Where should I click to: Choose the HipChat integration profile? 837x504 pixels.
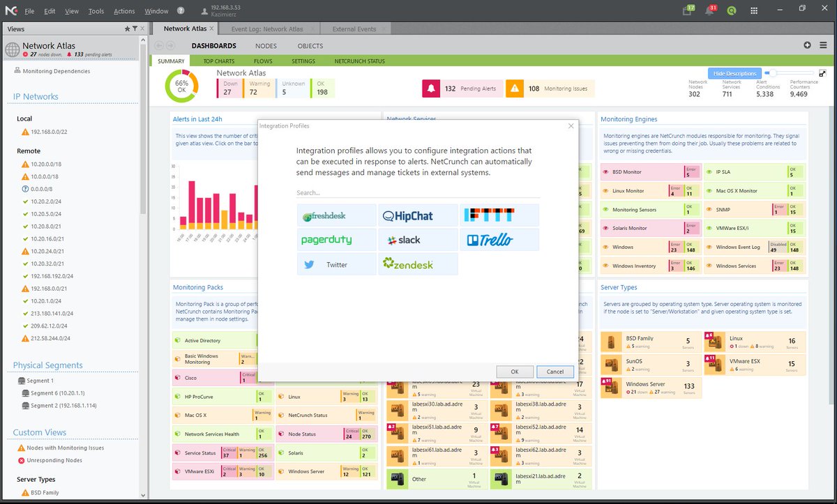[418, 216]
